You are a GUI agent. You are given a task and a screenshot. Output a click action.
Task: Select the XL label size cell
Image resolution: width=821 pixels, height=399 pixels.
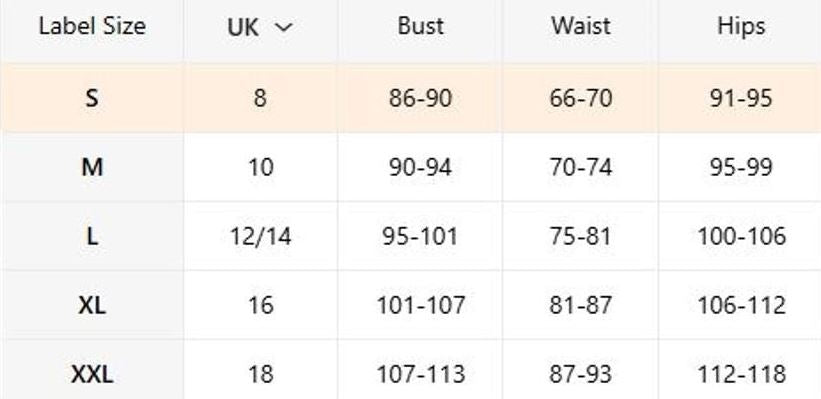pyautogui.click(x=92, y=305)
